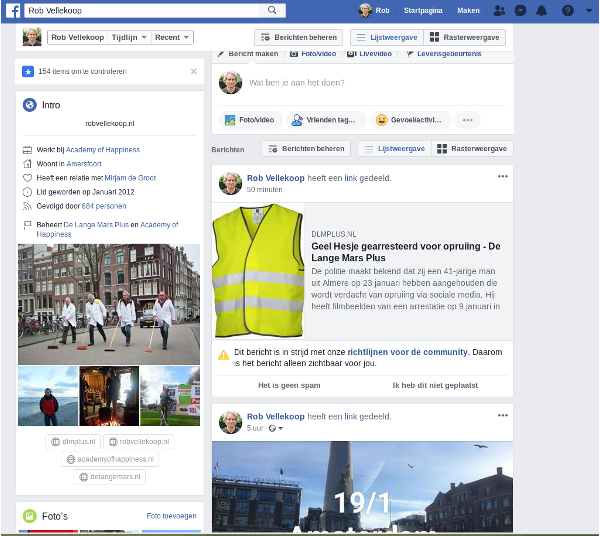Open richtlijnen voor de community link
Screen dimensions: 600x536
tap(408, 352)
